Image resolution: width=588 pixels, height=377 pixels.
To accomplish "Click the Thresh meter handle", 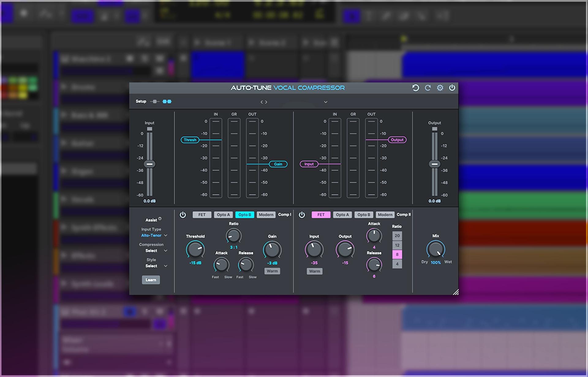I will click(x=190, y=140).
